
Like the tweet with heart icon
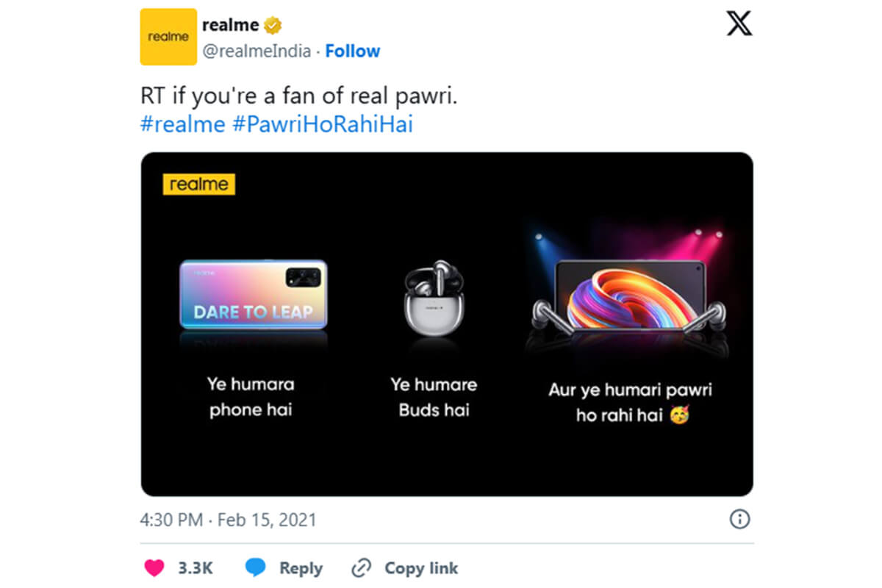154,567
